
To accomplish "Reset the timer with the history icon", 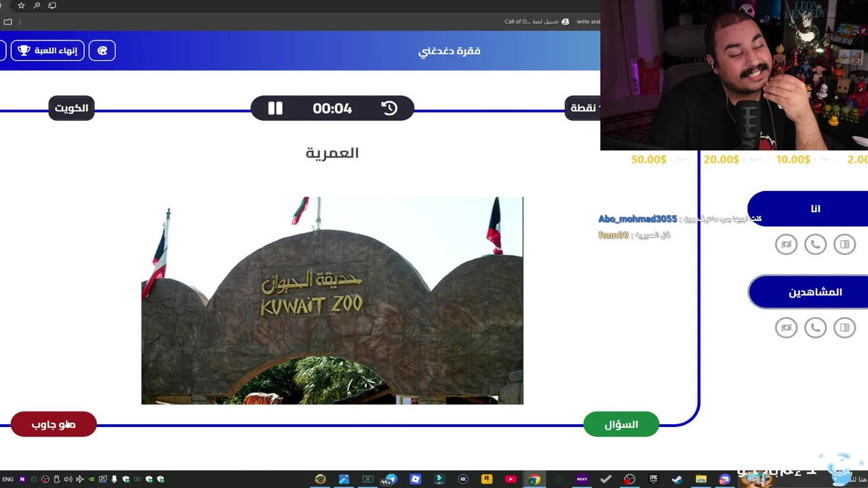I will [x=389, y=108].
